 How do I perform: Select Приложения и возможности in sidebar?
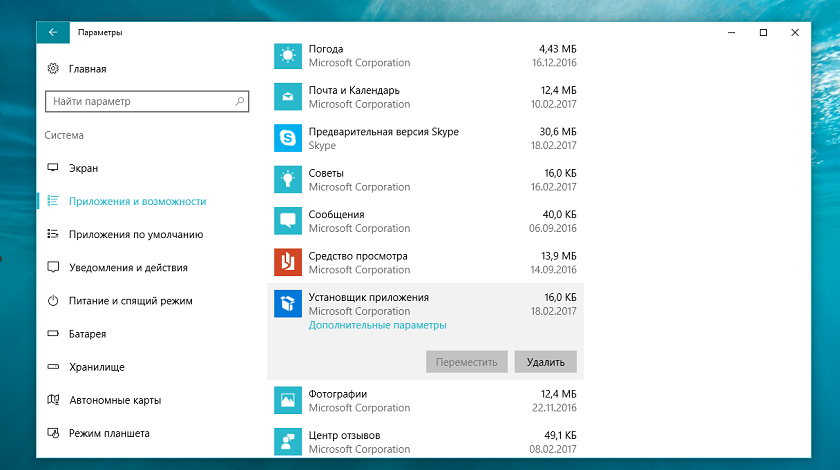tap(137, 202)
